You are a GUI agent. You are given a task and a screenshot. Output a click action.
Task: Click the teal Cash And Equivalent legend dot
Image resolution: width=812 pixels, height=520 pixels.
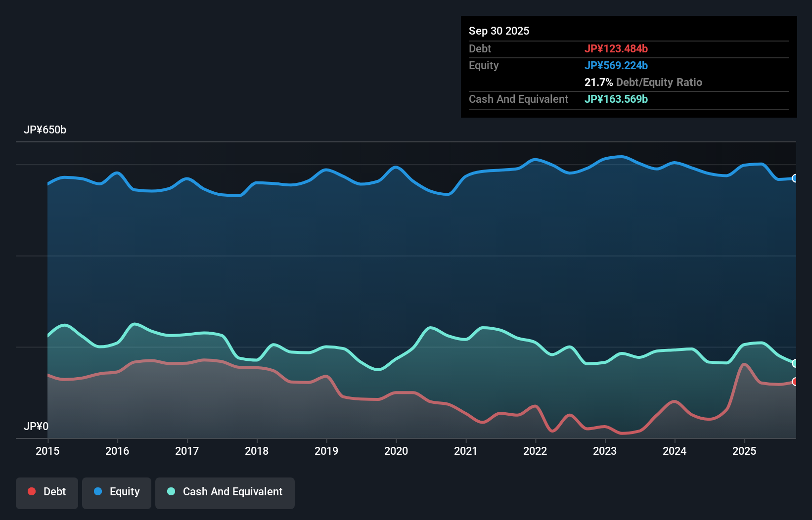[171, 491]
